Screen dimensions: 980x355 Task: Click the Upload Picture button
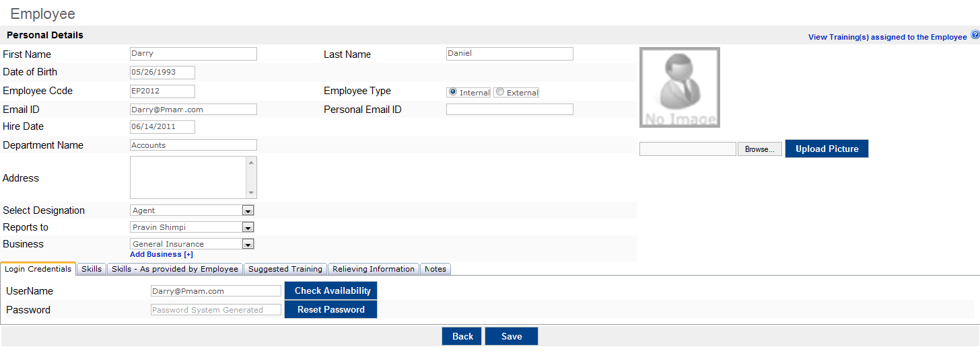pyautogui.click(x=827, y=149)
